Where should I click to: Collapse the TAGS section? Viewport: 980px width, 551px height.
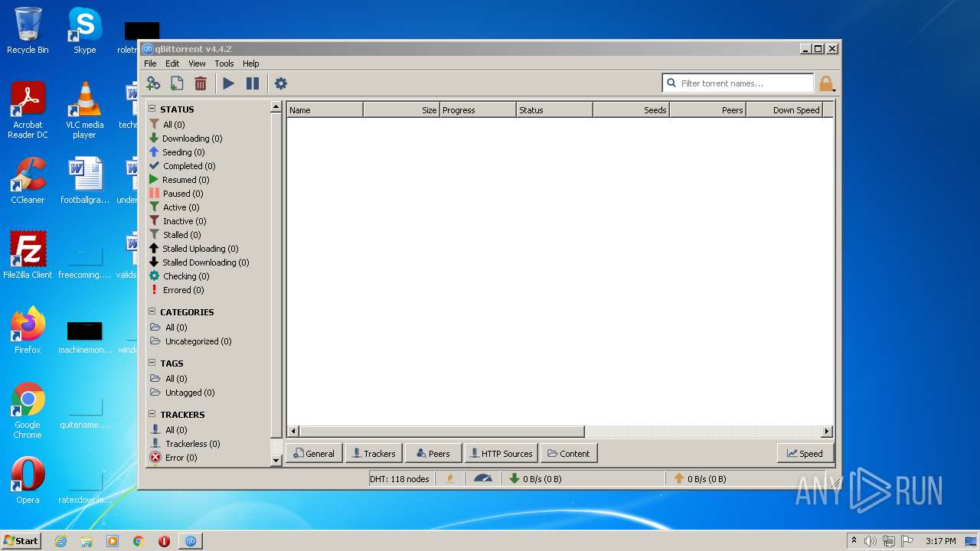pyautogui.click(x=152, y=363)
